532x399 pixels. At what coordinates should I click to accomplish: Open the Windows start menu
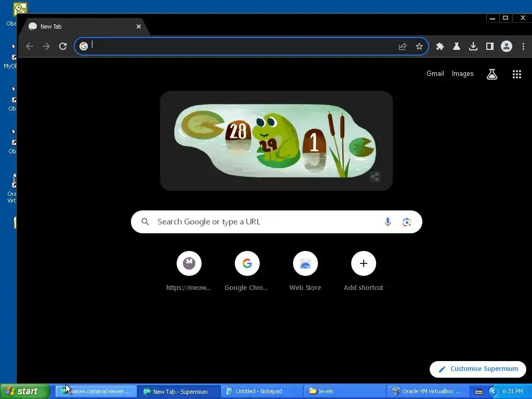[24, 391]
